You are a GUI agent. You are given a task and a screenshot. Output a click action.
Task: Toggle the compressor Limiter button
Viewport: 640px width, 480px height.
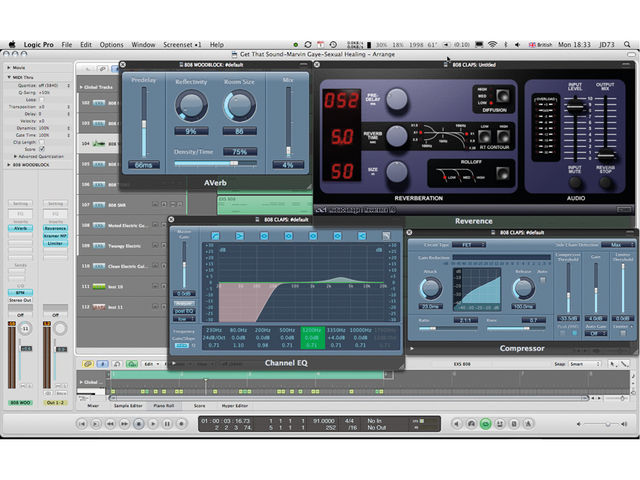623,333
